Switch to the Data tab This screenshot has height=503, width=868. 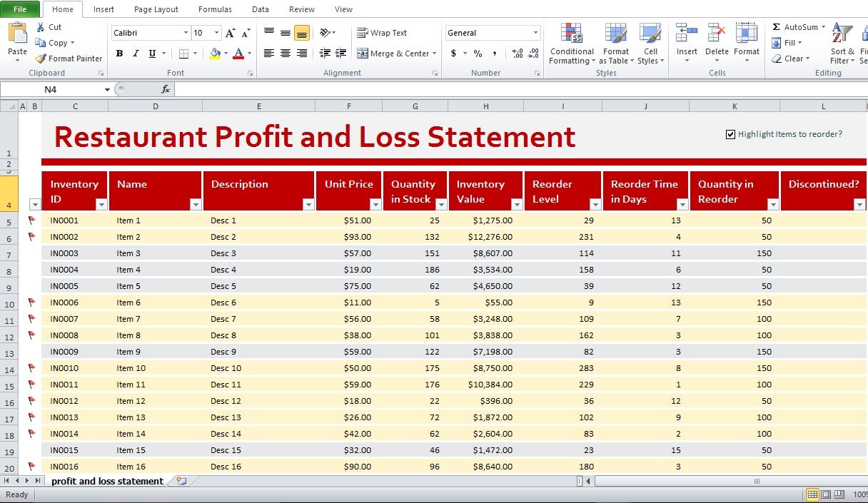point(261,9)
